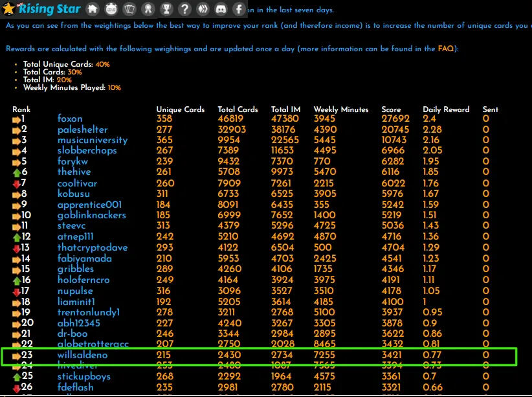The height and width of the screenshot is (397, 532).
Task: Click the Daily Reward column header
Action: click(446, 109)
